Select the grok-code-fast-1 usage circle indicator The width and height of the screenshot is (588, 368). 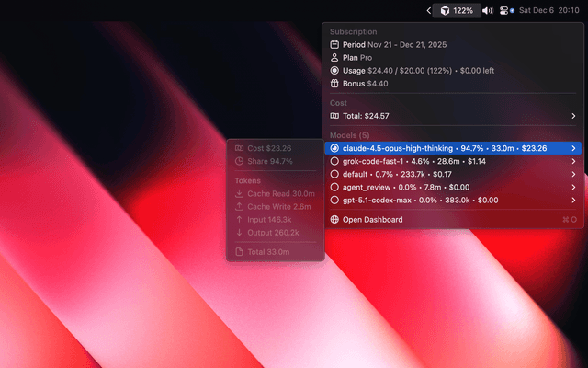(x=334, y=161)
